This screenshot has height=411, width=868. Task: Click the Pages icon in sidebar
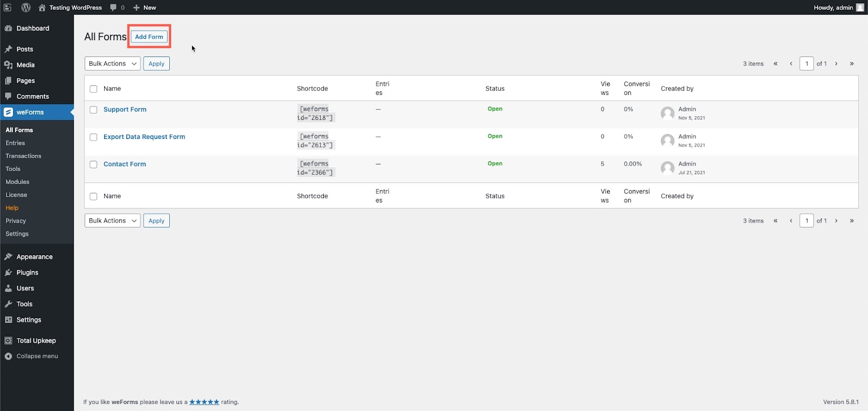[9, 80]
